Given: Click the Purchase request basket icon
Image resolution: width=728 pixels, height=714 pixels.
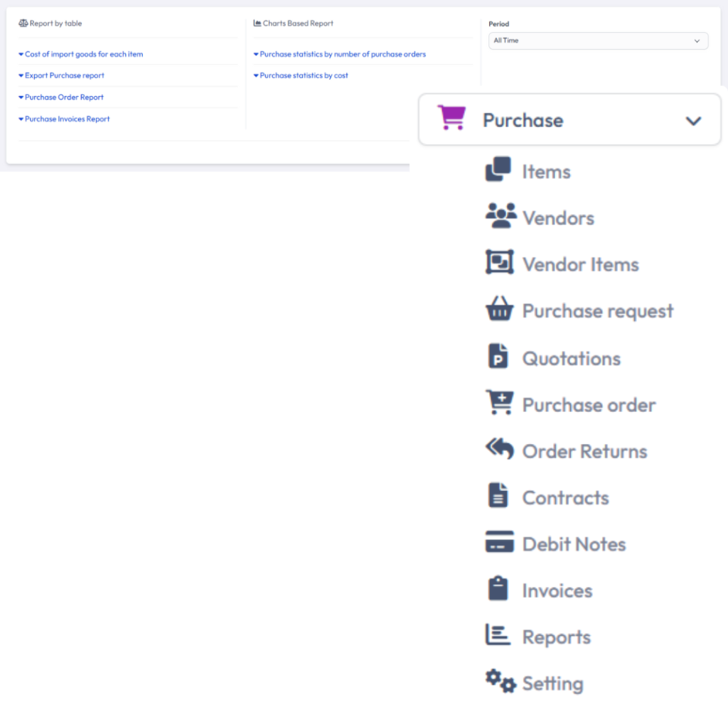Looking at the screenshot, I should [499, 310].
